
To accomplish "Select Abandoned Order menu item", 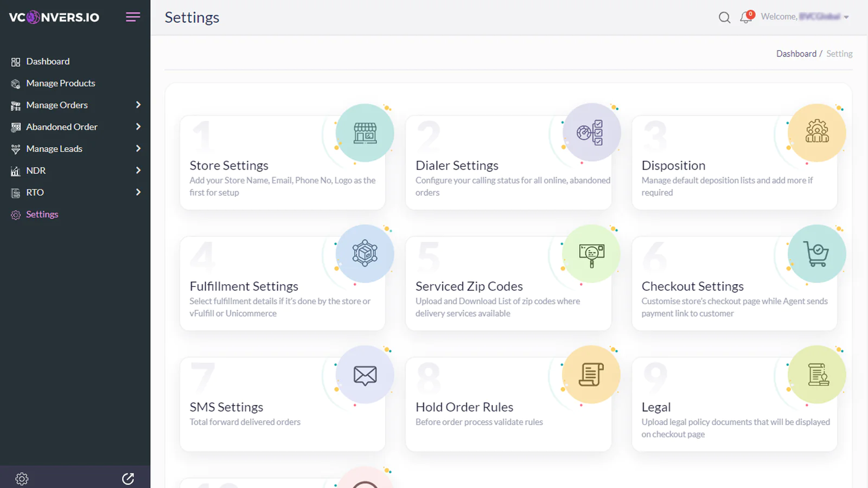I will pyautogui.click(x=62, y=127).
